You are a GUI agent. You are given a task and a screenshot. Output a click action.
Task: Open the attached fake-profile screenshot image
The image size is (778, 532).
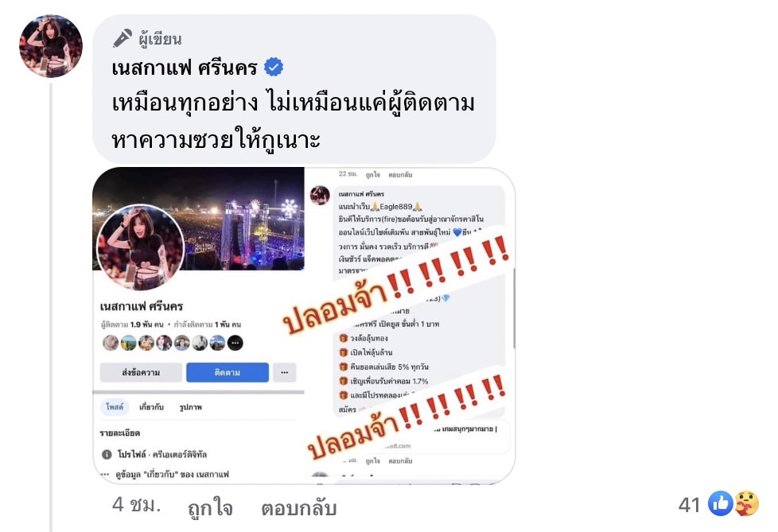304,325
